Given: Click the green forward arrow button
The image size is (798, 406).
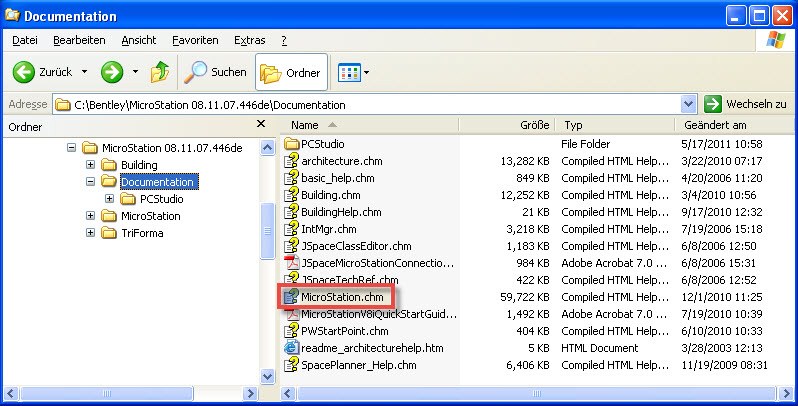Looking at the screenshot, I should tap(112, 72).
